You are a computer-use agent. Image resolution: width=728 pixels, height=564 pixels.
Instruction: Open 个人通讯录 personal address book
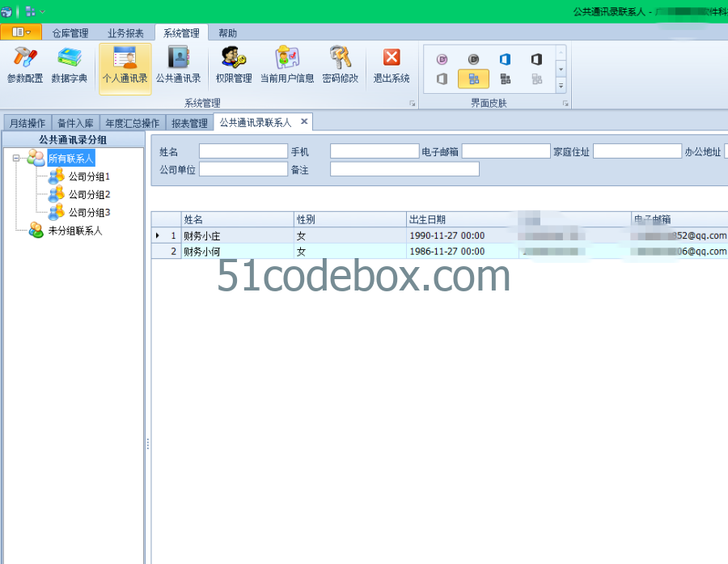click(x=125, y=69)
